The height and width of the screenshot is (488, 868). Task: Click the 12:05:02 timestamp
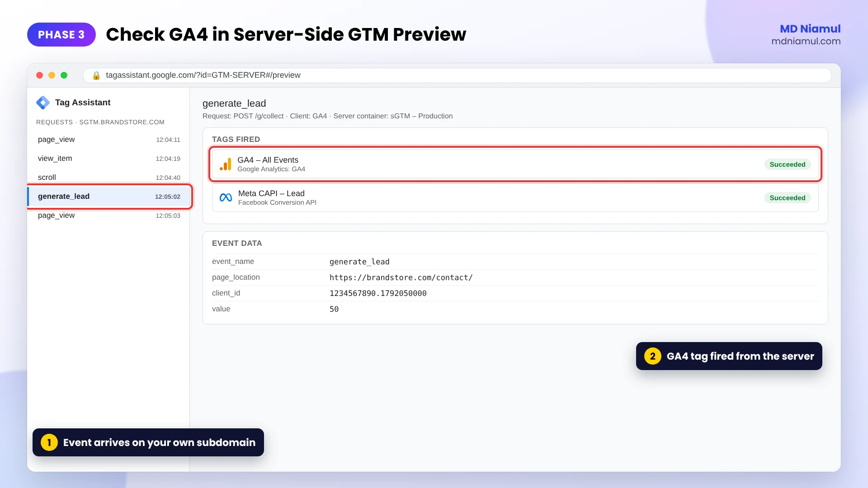click(168, 197)
